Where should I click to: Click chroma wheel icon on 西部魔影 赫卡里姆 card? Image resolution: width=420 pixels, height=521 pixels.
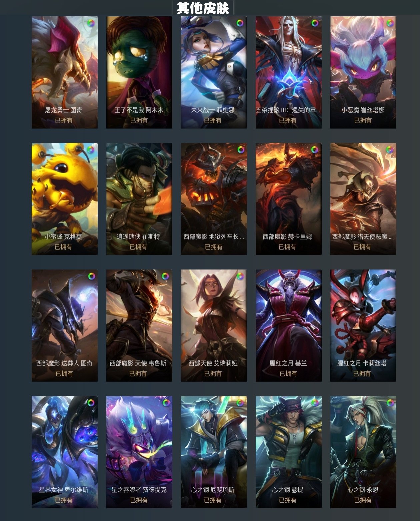315,150
